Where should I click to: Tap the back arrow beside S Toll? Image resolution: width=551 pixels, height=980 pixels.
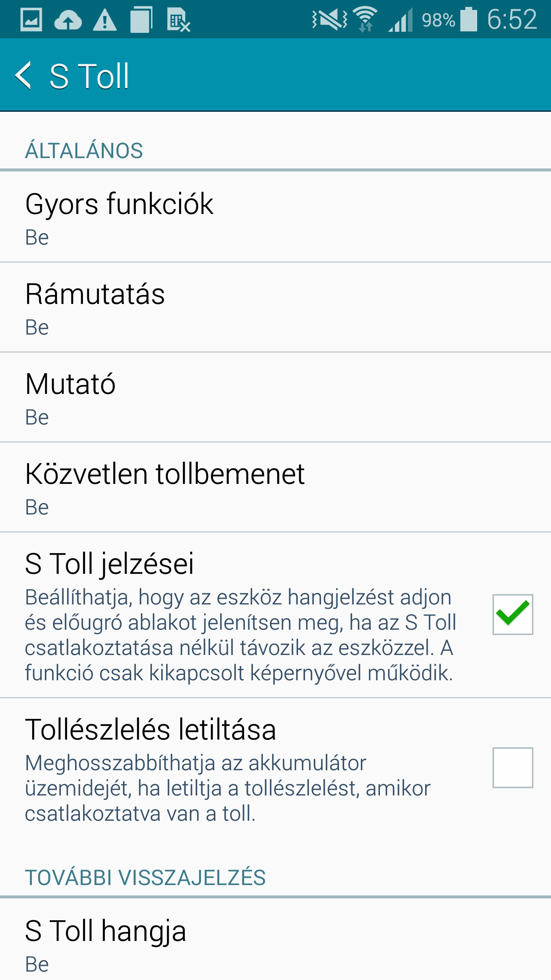tap(24, 75)
